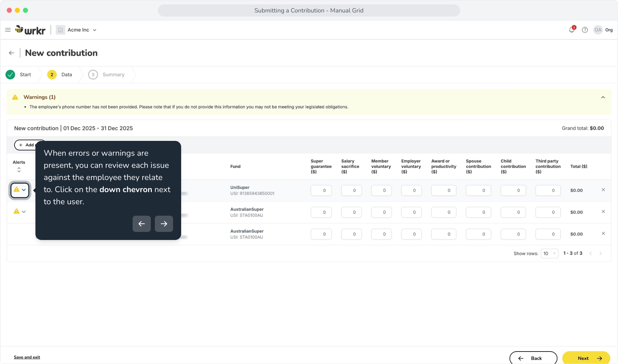Advance the tooltip with right arrow
618x364 pixels.
[x=164, y=224]
